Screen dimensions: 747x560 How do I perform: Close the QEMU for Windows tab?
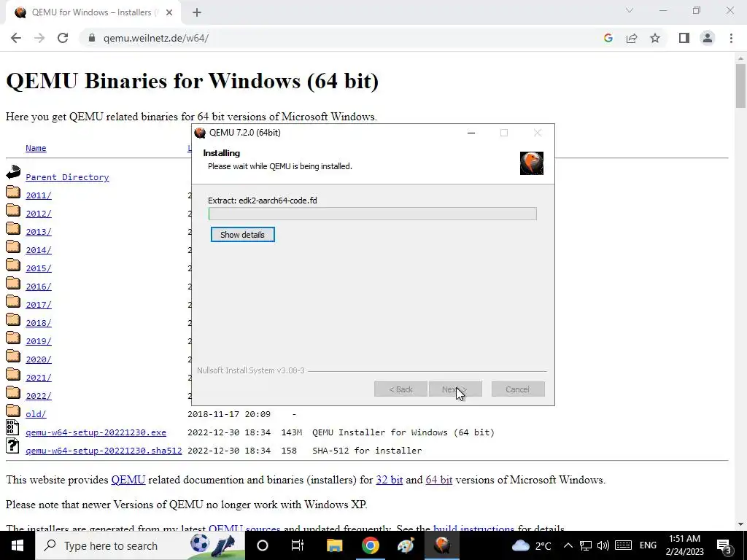tap(169, 12)
